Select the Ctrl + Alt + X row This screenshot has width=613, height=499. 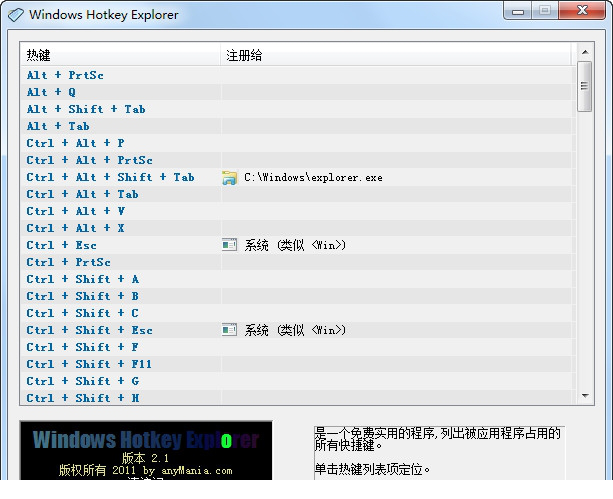pyautogui.click(x=298, y=228)
